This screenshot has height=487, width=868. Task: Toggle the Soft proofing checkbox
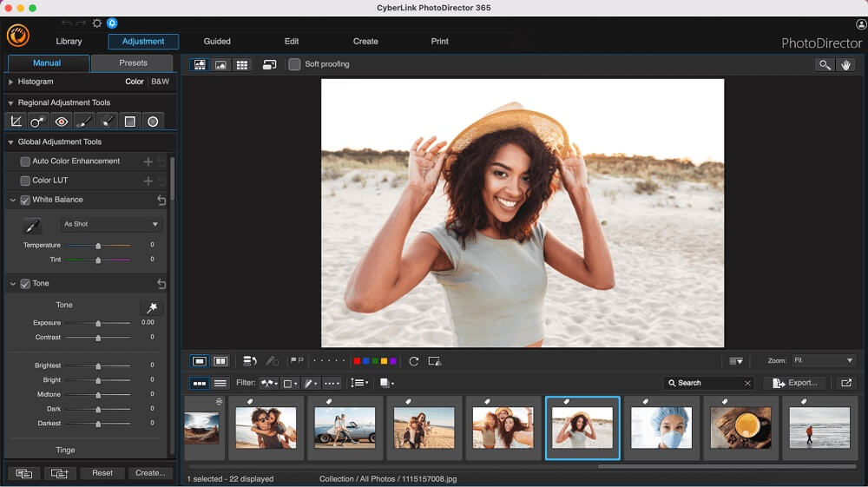click(295, 64)
